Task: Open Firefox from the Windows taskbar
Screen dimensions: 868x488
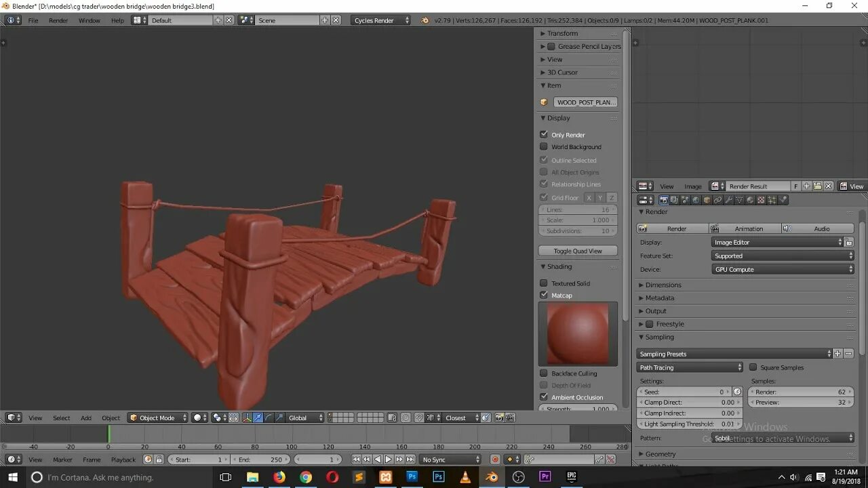Action: [x=279, y=477]
